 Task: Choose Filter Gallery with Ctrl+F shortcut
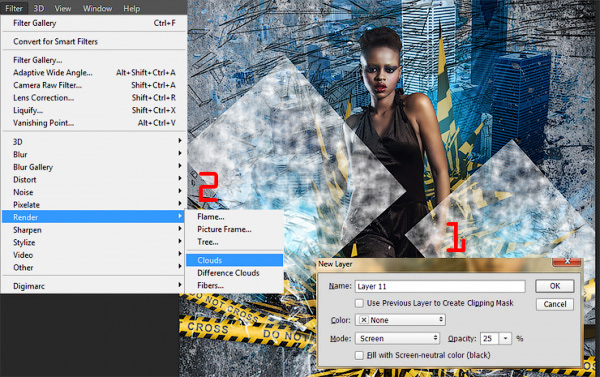94,23
